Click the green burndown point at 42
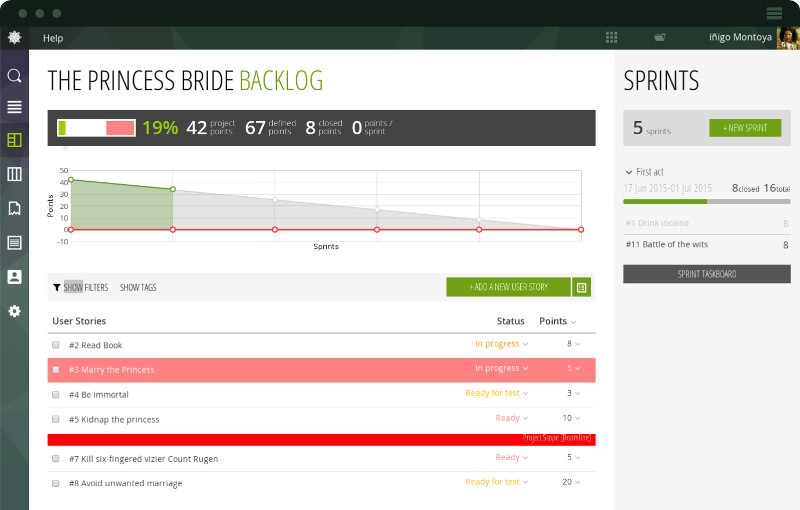Image resolution: width=800 pixels, height=510 pixels. (71, 180)
